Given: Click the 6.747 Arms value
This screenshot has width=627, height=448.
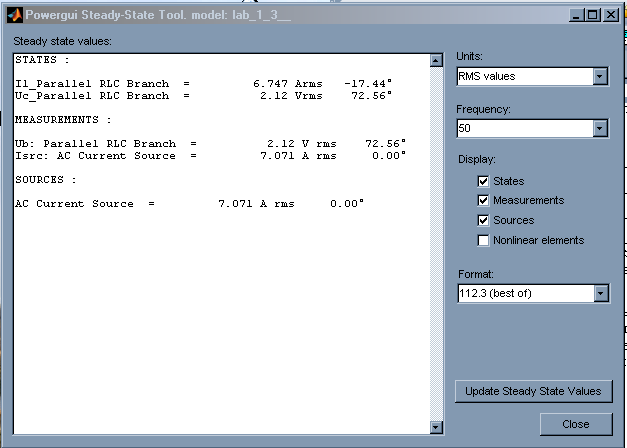Looking at the screenshot, I should pos(288,84).
